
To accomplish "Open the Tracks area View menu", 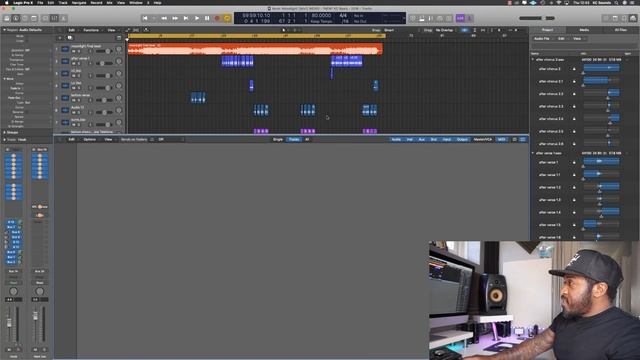I will [111, 30].
